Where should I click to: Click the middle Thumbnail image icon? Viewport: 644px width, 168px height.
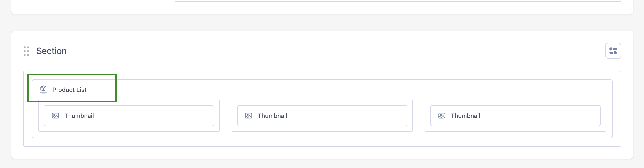coord(248,116)
